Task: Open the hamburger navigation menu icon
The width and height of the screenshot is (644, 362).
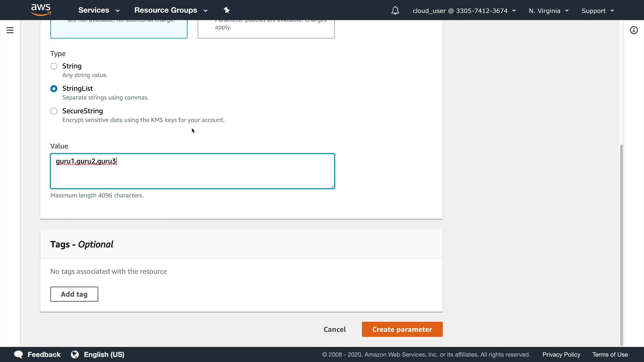Action: (10, 30)
